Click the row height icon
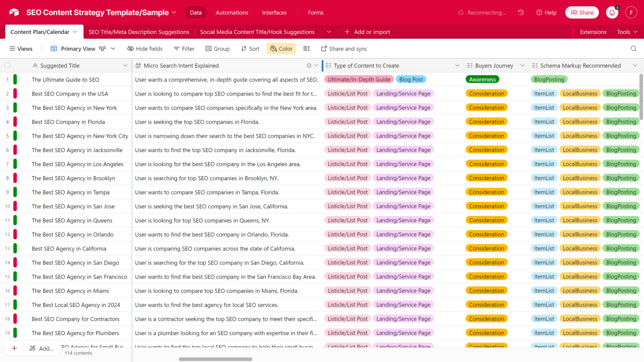This screenshot has width=644, height=362. click(x=307, y=49)
